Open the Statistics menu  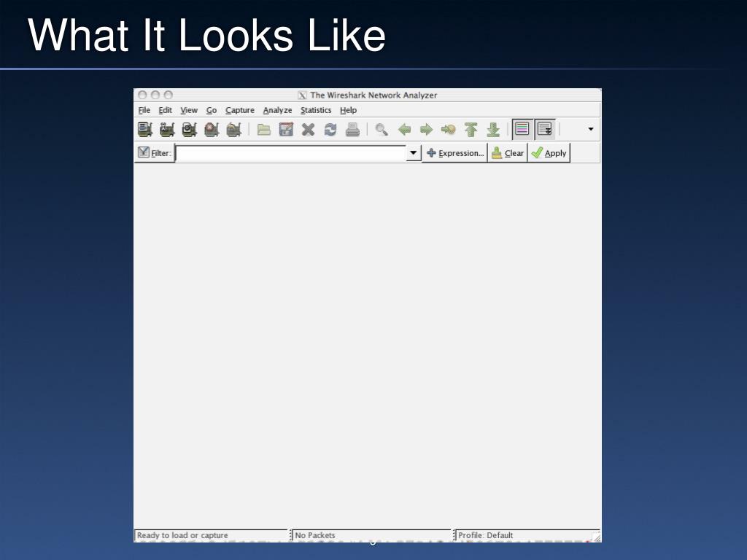[x=315, y=110]
